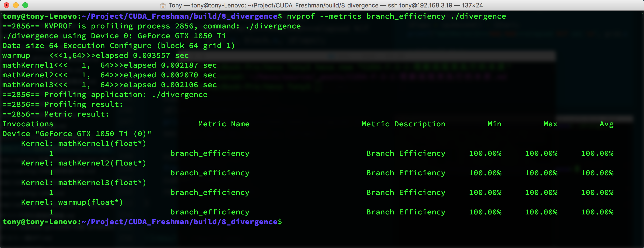Click the 'Max' column header
Screen dimensions: 644x248
coord(550,124)
